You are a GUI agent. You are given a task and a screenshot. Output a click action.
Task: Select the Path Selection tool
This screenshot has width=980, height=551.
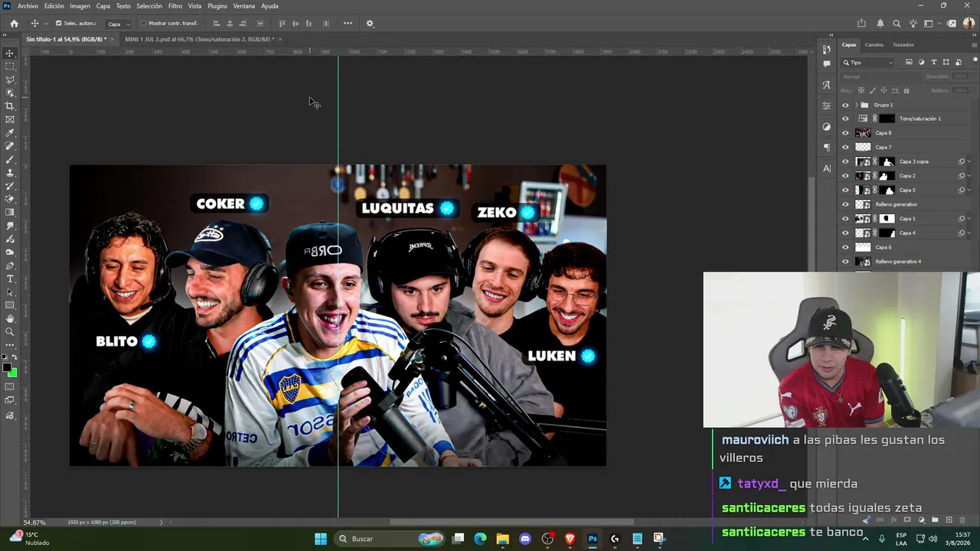tap(10, 292)
